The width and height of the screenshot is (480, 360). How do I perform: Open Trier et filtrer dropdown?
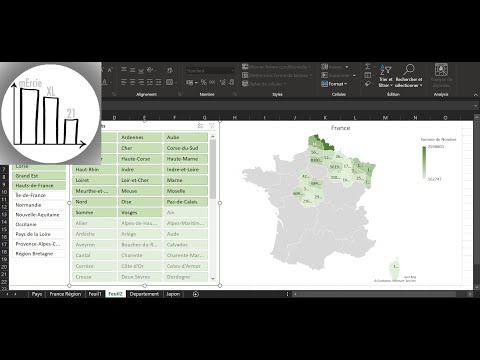click(386, 76)
